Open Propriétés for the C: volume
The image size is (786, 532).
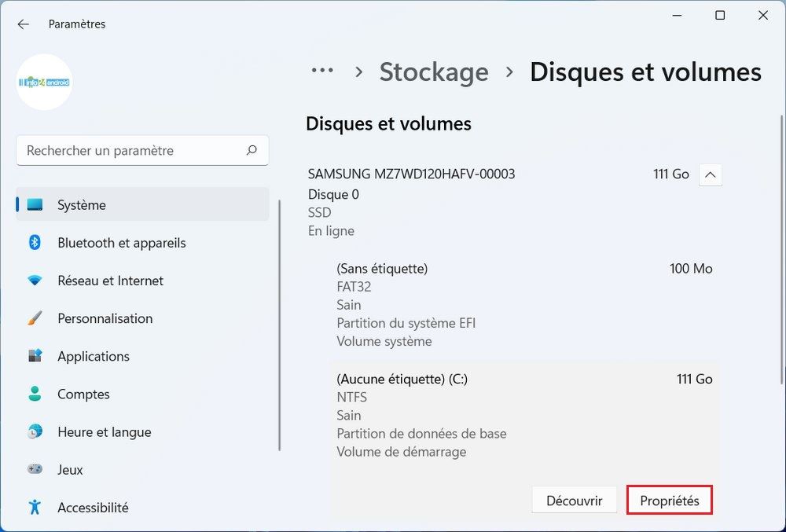pos(670,501)
